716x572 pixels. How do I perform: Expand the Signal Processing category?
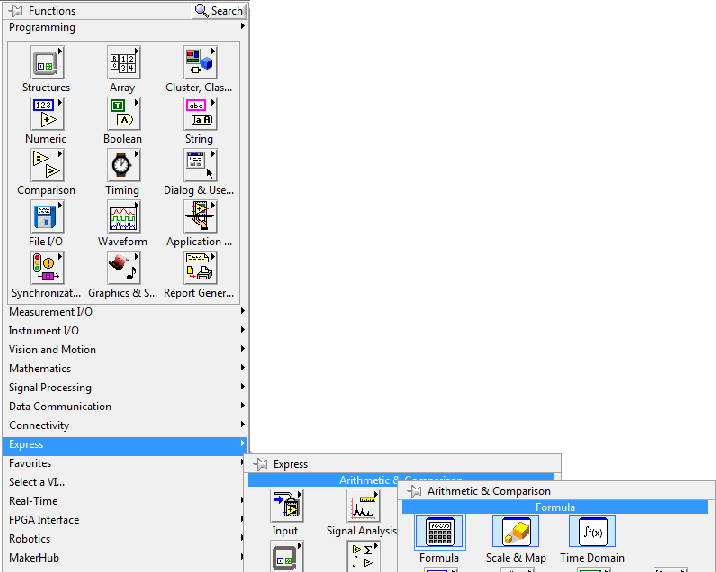(126, 388)
